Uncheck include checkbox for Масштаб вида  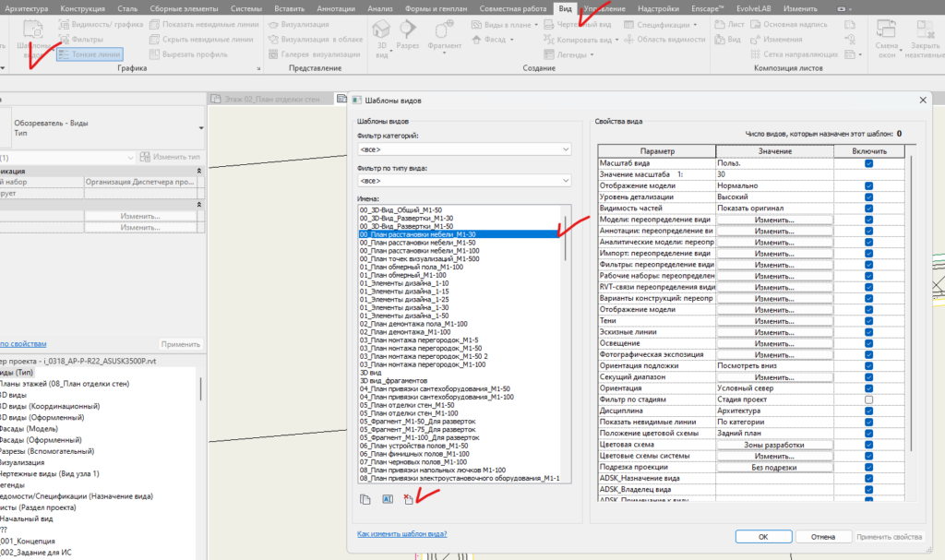point(868,163)
